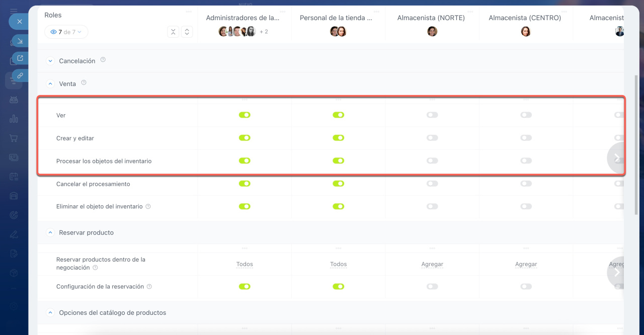Collapse the Opciones del catálogo de productos section

[x=50, y=312]
